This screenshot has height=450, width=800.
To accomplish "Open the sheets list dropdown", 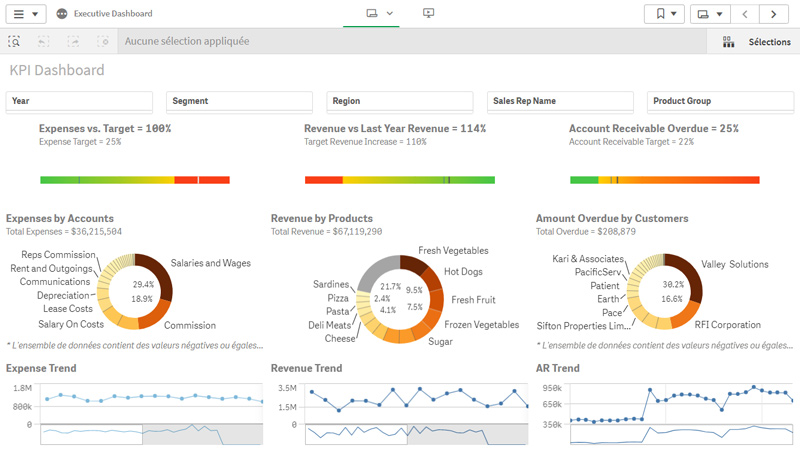I will (710, 14).
